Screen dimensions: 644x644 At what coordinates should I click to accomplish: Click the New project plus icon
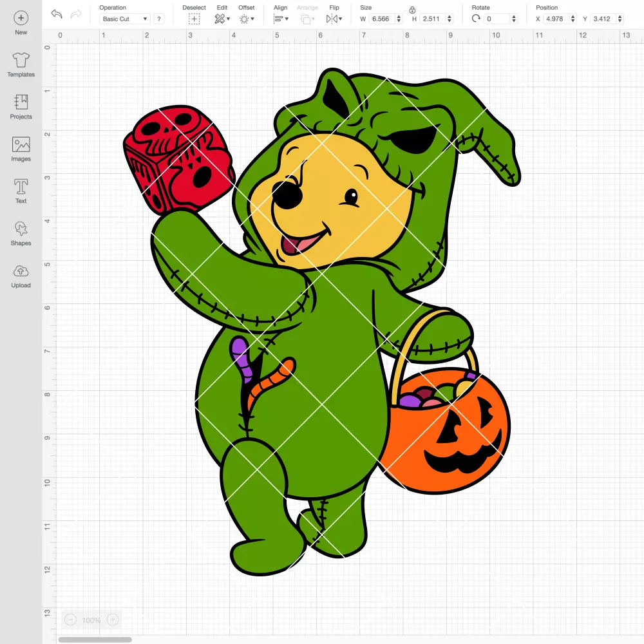click(x=21, y=18)
